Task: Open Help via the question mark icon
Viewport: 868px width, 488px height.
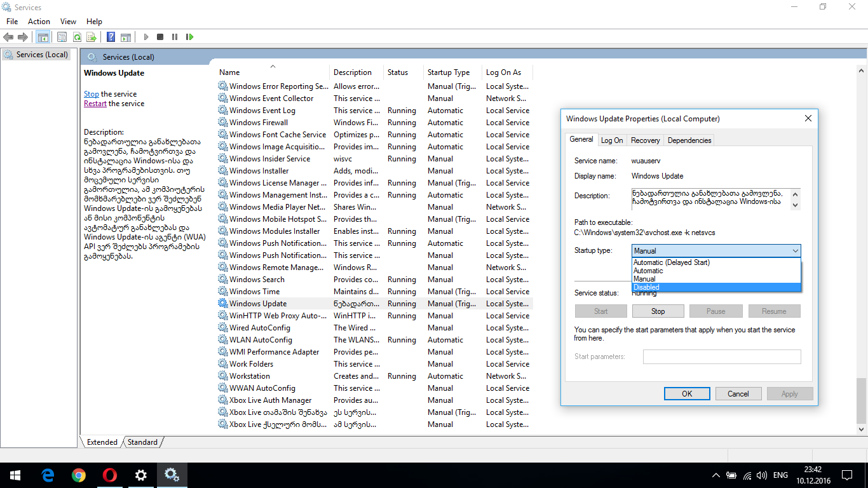Action: coord(111,37)
